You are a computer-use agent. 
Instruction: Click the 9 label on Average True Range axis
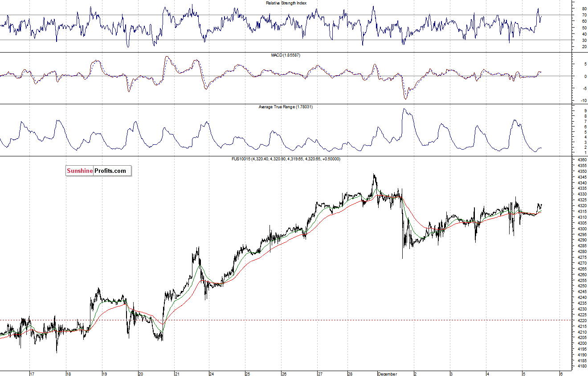[585, 111]
